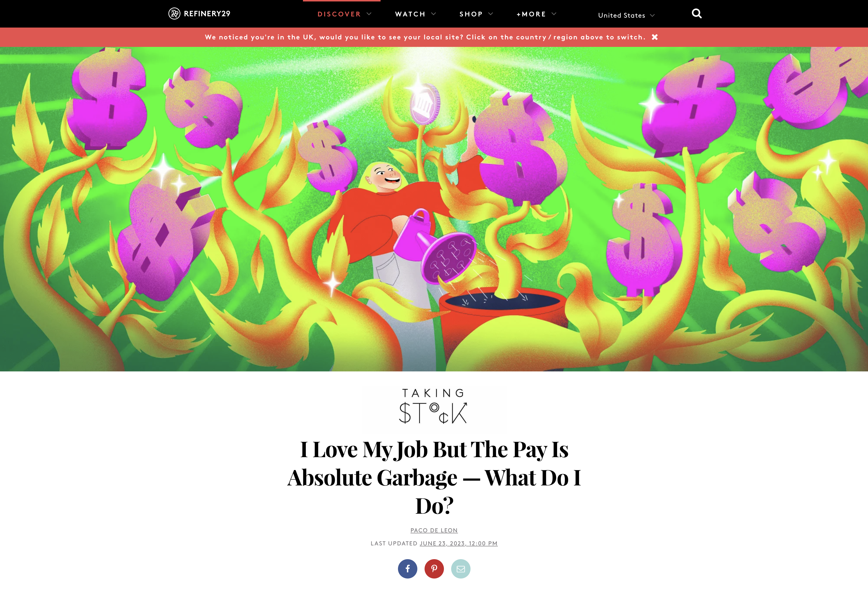
Task: Share the article on Facebook
Action: pos(407,569)
